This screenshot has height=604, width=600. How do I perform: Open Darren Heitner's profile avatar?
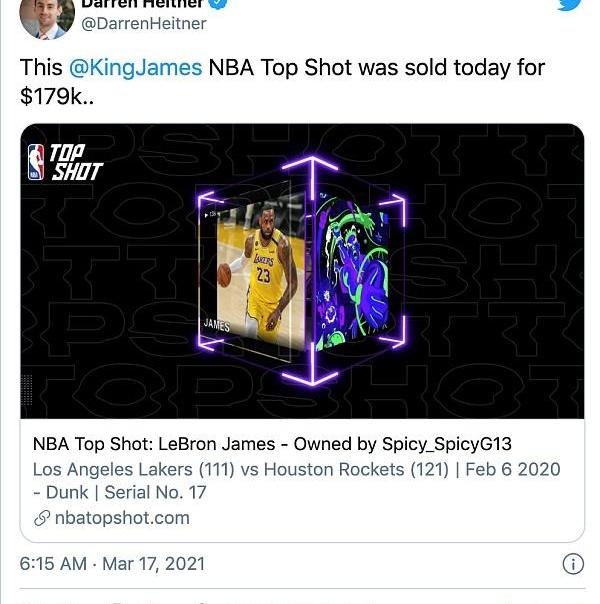point(47,18)
